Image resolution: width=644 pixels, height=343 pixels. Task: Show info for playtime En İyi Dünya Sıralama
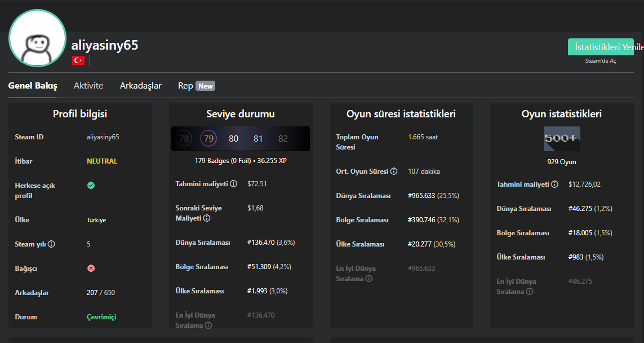[369, 279]
